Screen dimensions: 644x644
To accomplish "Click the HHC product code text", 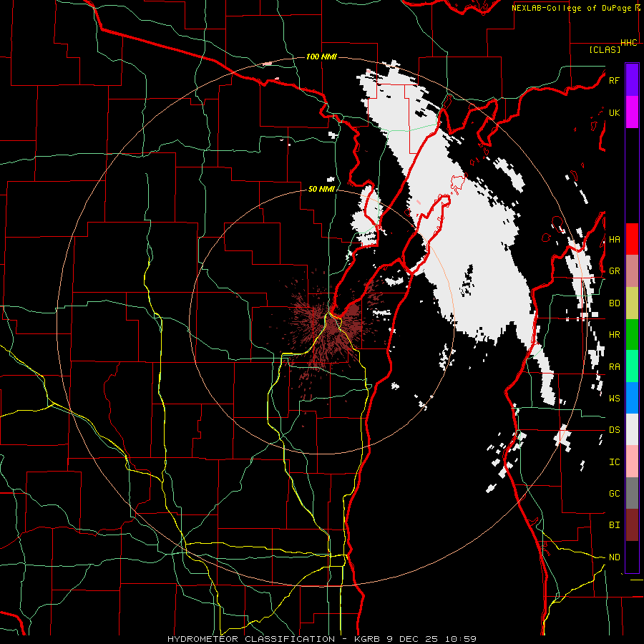I will pos(629,43).
